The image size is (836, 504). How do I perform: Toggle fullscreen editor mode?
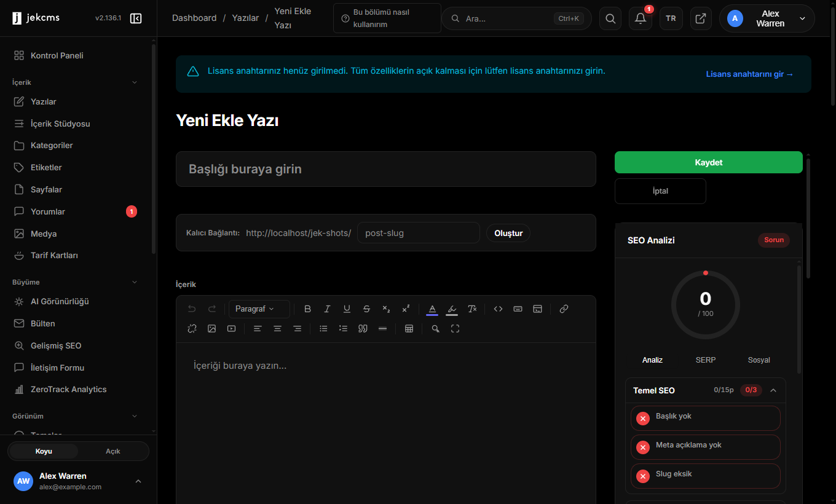(x=455, y=329)
